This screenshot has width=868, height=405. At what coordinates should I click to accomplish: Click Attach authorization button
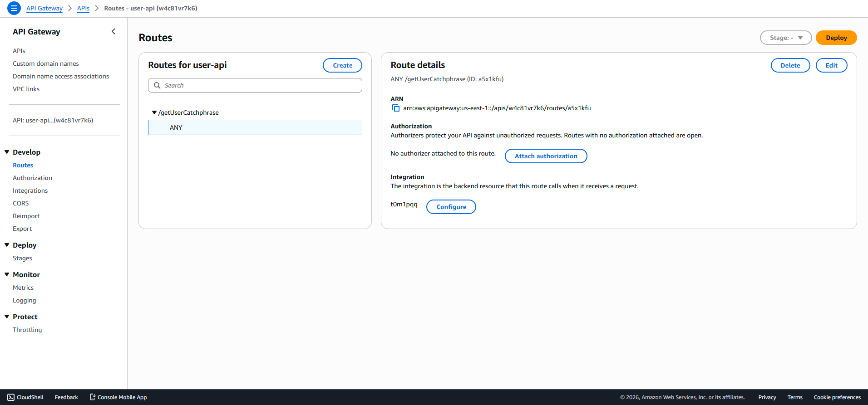click(546, 156)
